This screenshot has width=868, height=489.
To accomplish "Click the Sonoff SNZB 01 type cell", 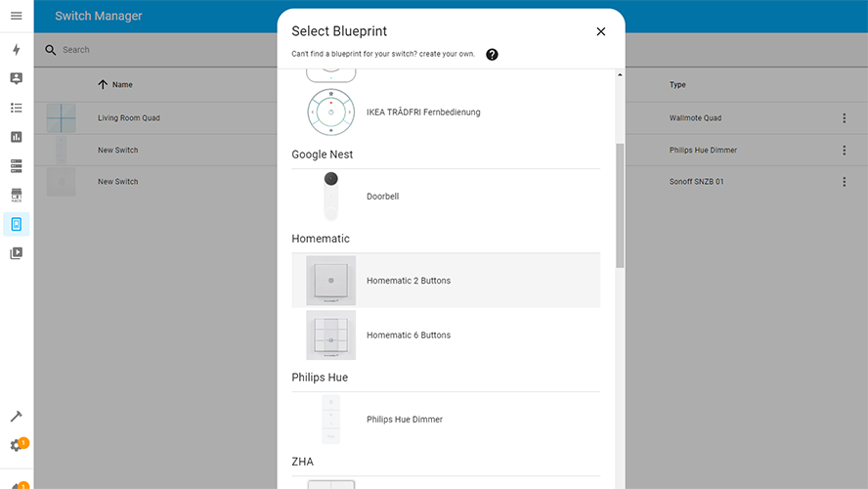I will [x=696, y=182].
